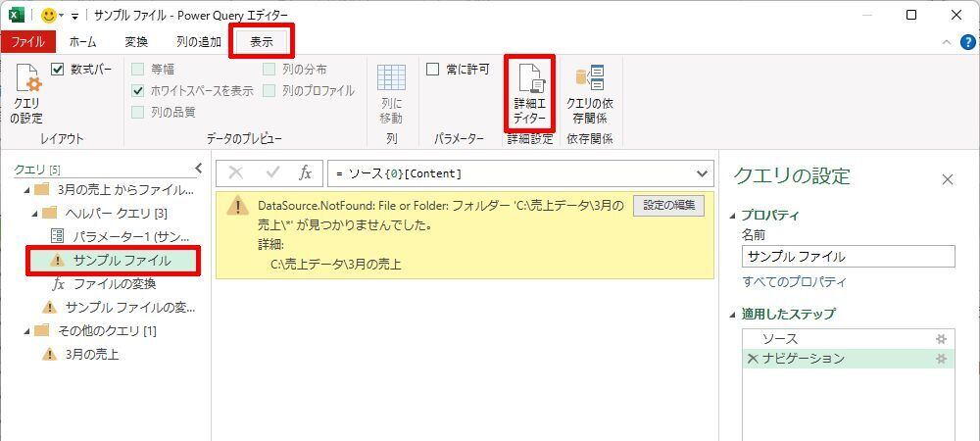Viewport: 980px width, 441px height.
Task: Toggle the 列の分布 checkbox
Action: tap(269, 70)
